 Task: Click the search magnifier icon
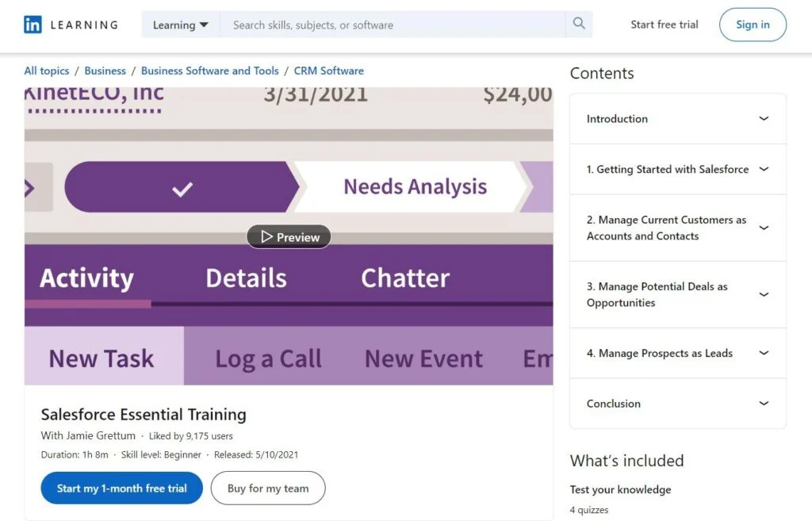579,23
